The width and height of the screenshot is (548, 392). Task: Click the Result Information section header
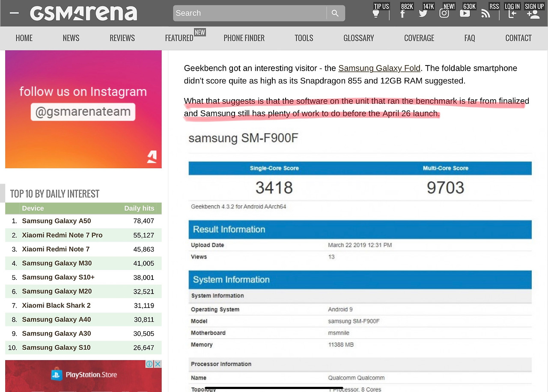[x=360, y=229]
